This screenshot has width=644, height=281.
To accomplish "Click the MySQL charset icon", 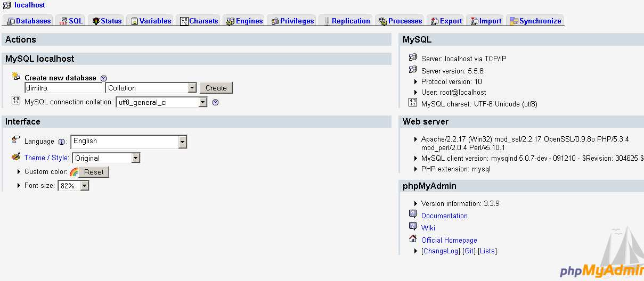I will click(x=413, y=103).
